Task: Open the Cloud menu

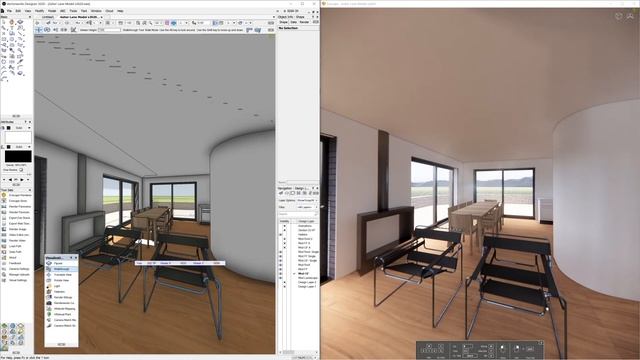Action: click(109, 11)
